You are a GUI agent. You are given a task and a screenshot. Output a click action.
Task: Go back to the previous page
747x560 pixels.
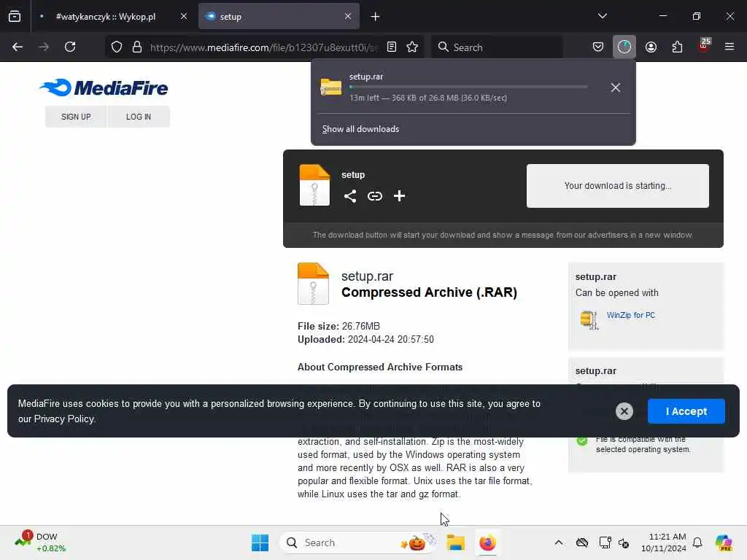pyautogui.click(x=18, y=47)
